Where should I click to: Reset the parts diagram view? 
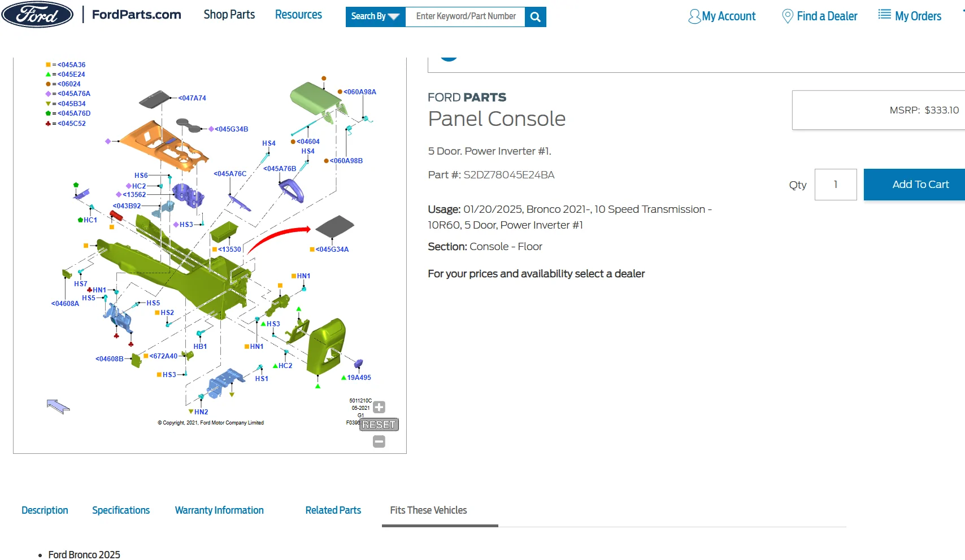coord(379,425)
